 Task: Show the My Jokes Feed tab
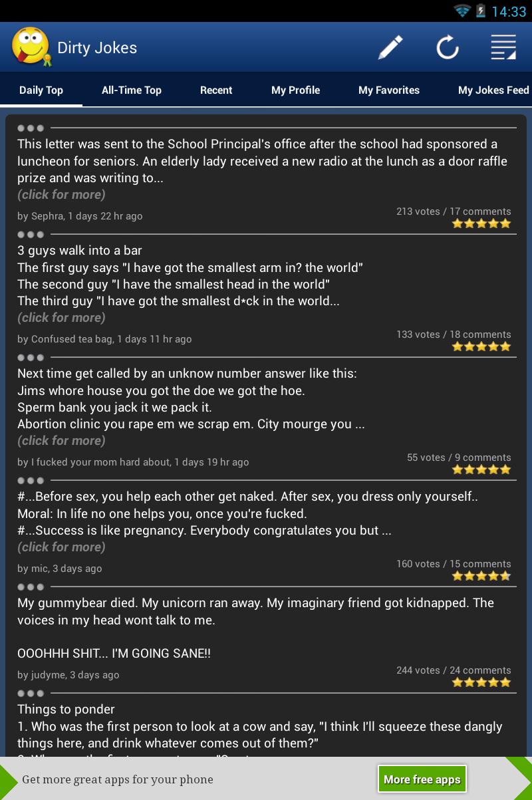click(493, 90)
